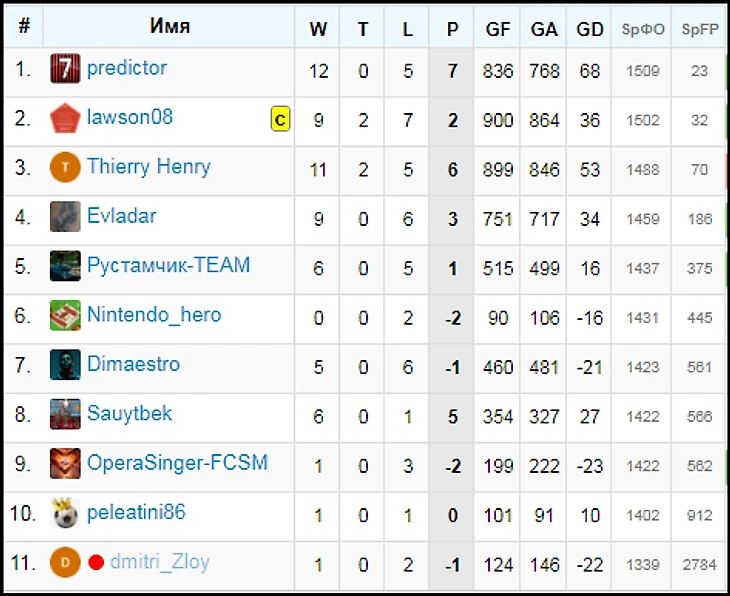Click Dimaestro's avatar image
The image size is (730, 596).
[65, 365]
